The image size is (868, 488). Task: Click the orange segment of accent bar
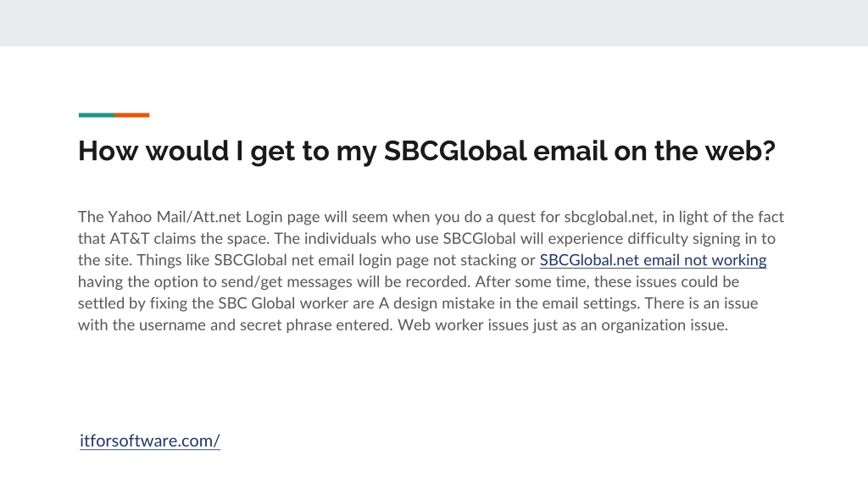coord(131,115)
